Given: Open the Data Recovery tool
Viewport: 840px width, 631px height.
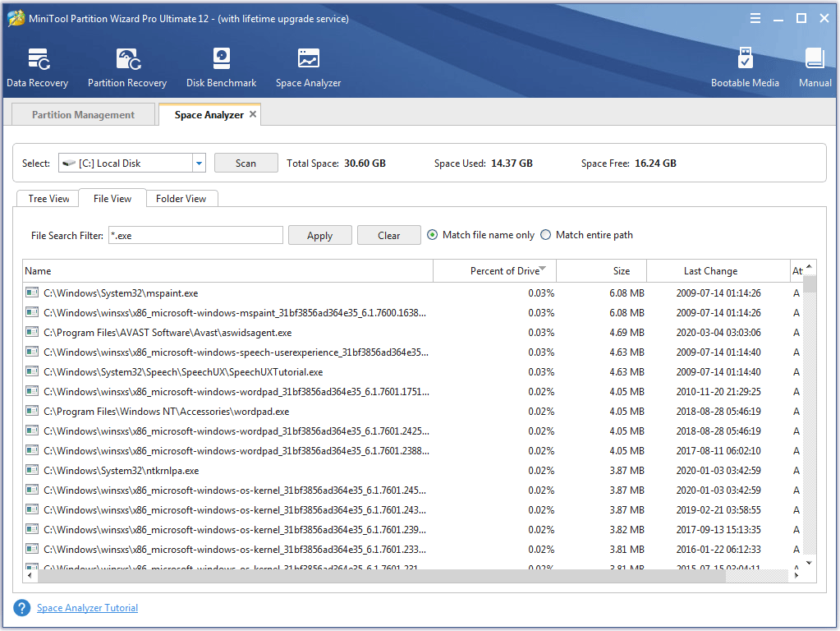Looking at the screenshot, I should point(37,66).
